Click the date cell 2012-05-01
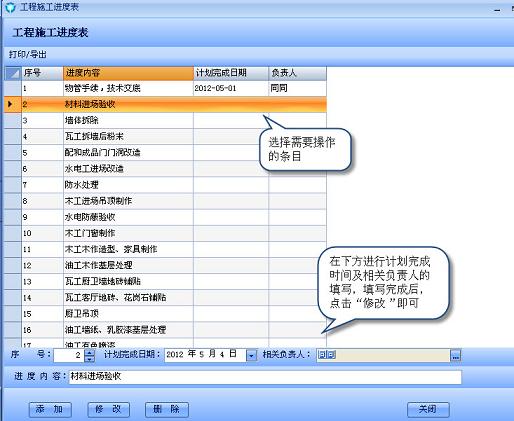The image size is (514, 421). click(231, 88)
